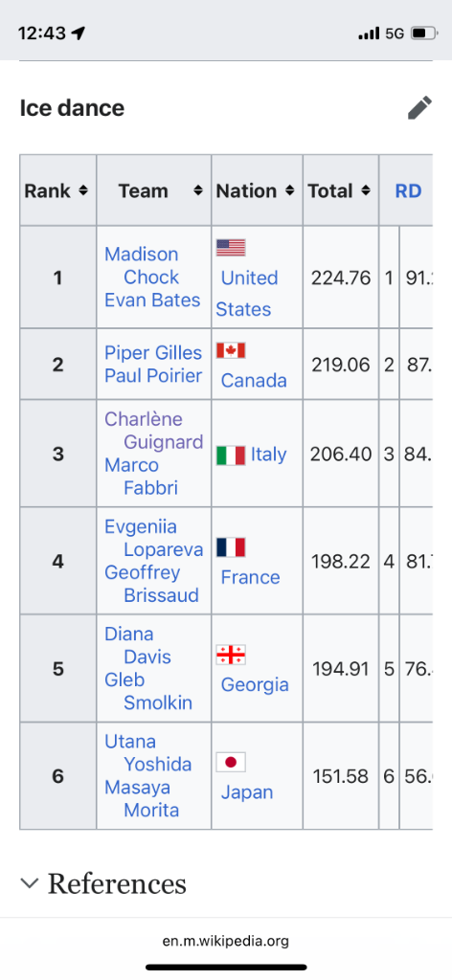Open the RD column header link
Screen dimensions: 452x980
408,191
